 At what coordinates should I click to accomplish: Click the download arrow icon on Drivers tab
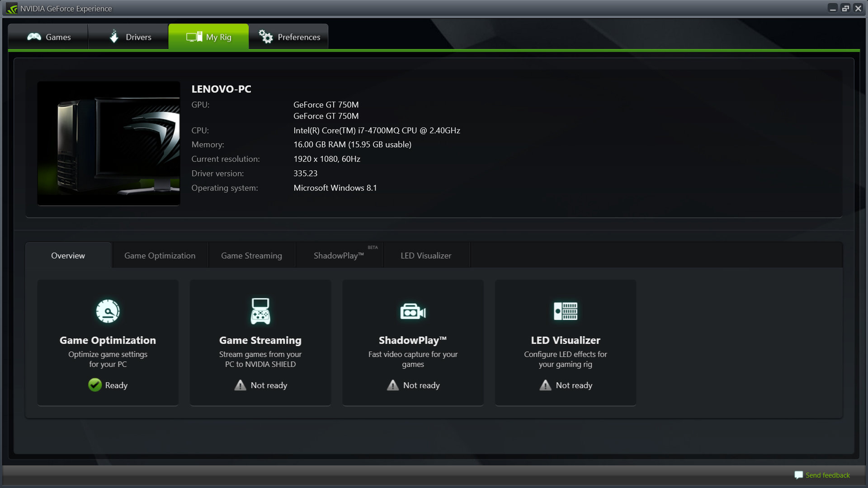114,36
